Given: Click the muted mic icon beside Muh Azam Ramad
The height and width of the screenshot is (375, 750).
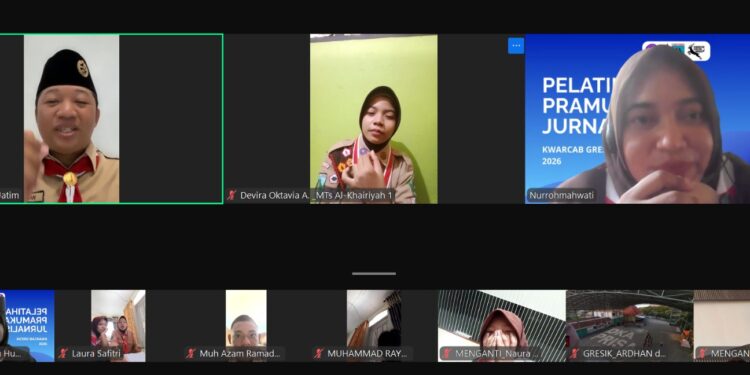Looking at the screenshot, I should click(191, 353).
